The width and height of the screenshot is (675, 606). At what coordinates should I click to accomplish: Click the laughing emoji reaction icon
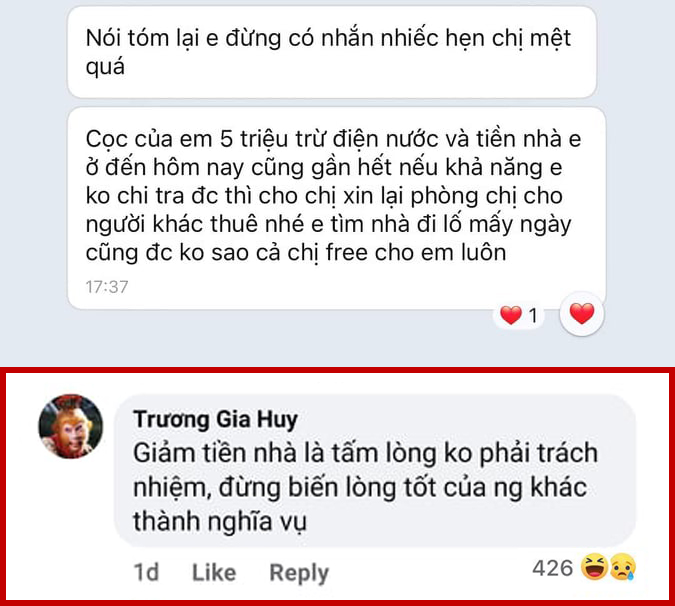tap(594, 567)
